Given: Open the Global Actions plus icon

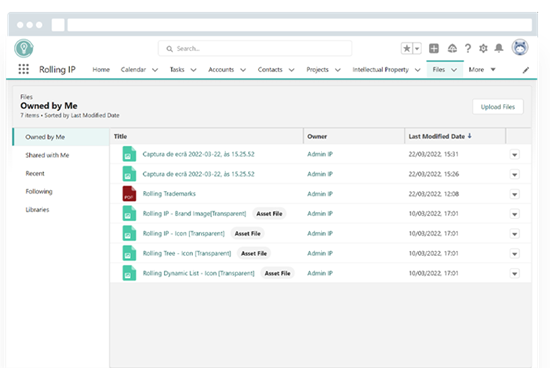Looking at the screenshot, I should (434, 48).
